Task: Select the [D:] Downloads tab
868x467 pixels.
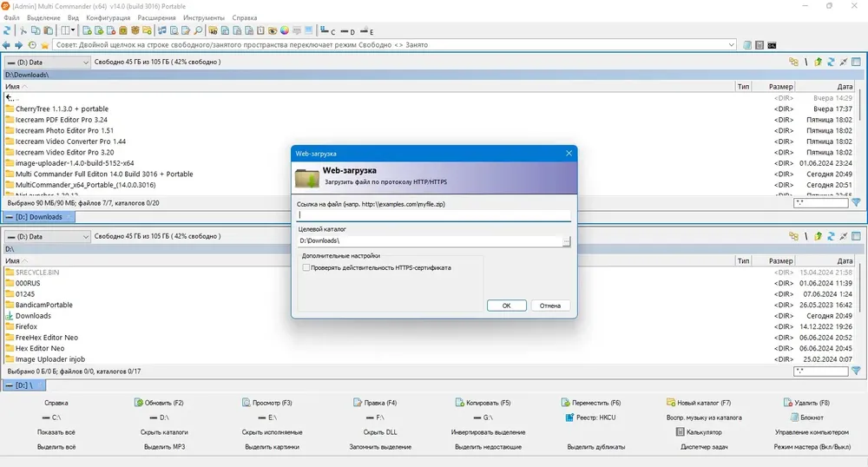Action: point(39,217)
